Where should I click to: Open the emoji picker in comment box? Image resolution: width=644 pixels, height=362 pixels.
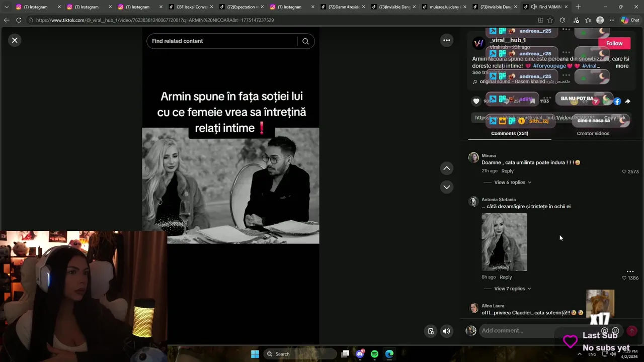coord(615,331)
